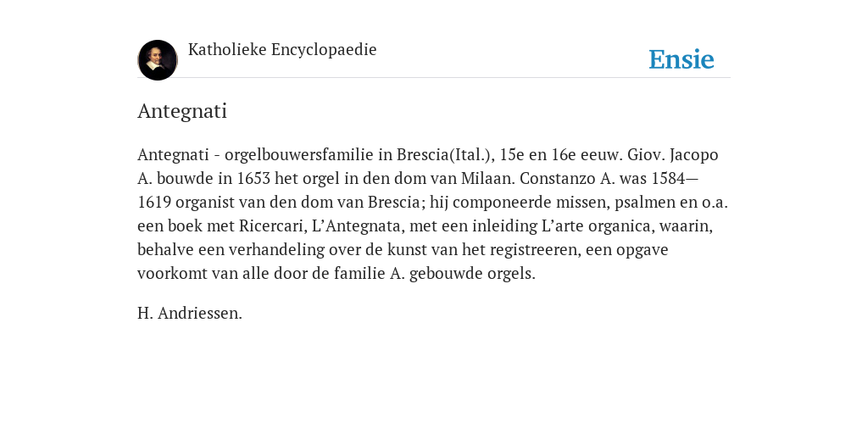The height and width of the screenshot is (434, 868).
Task: Click the word orgelbouwersfamilie in the text
Action: (x=299, y=155)
